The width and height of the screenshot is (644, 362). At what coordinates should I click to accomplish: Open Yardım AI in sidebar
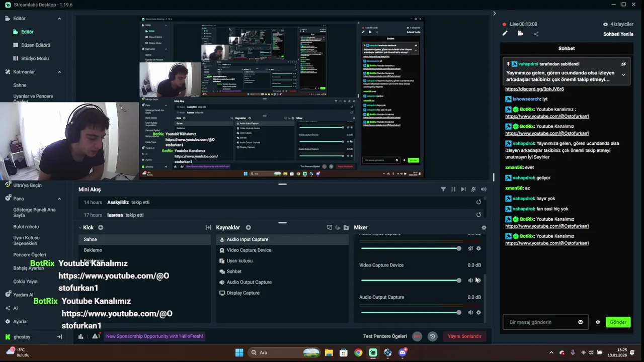pyautogui.click(x=19, y=295)
